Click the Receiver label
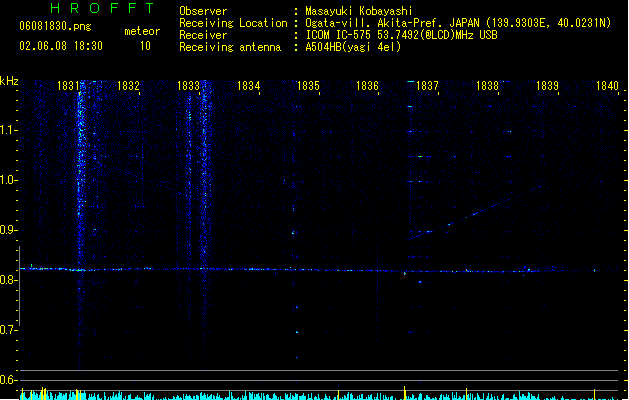Screen dimensions: 629x400 pos(203,35)
